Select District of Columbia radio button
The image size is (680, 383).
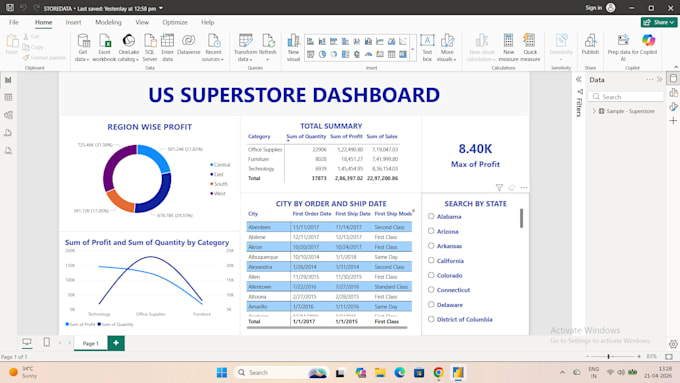coord(431,319)
